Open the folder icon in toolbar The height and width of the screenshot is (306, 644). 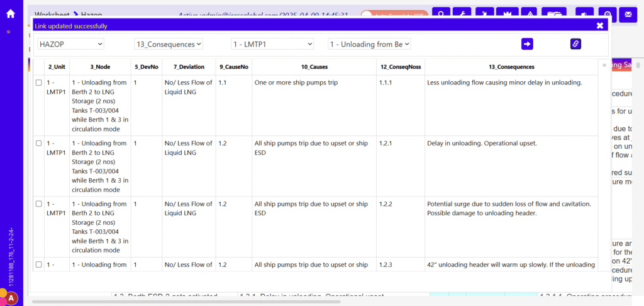click(554, 14)
